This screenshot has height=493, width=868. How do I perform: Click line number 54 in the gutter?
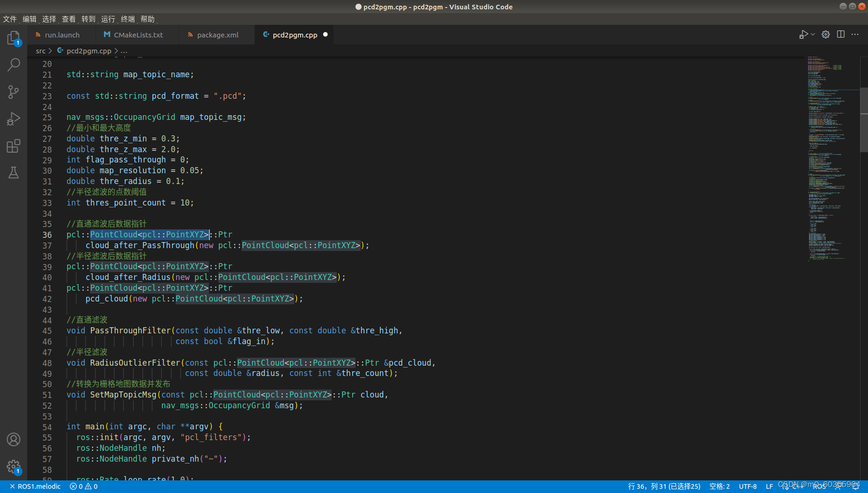pyautogui.click(x=47, y=427)
